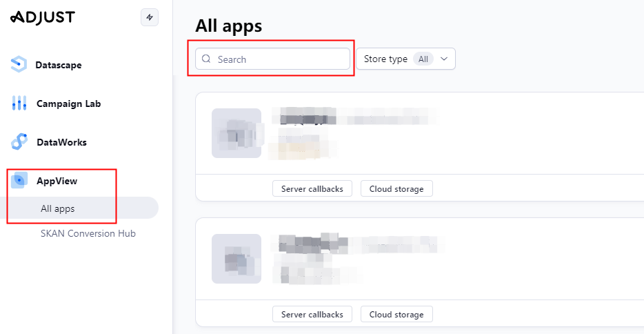
Task: Go to SKAN Conversion Hub
Action: click(x=88, y=233)
